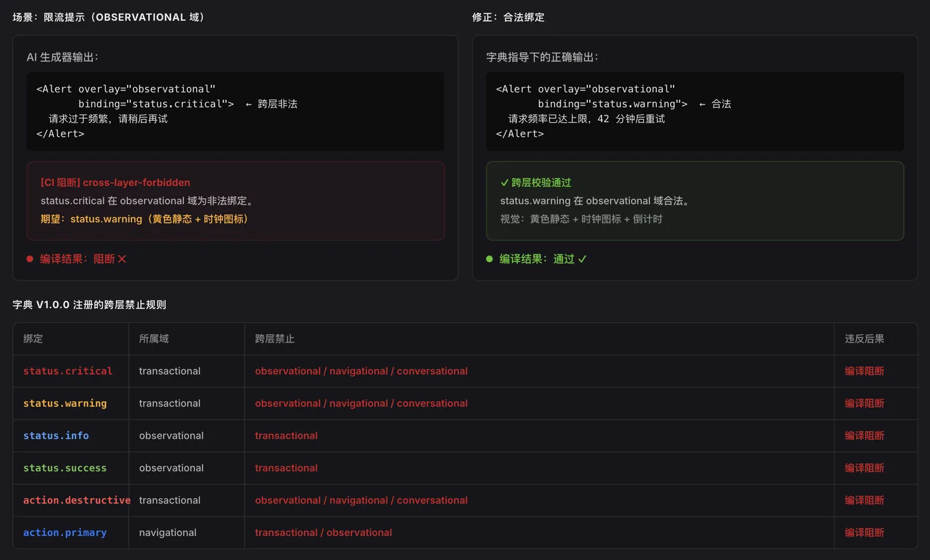Click the 视觉:黄色静态 + 时钟图标 + 倒计时 line
The image size is (930, 560).
point(581,219)
